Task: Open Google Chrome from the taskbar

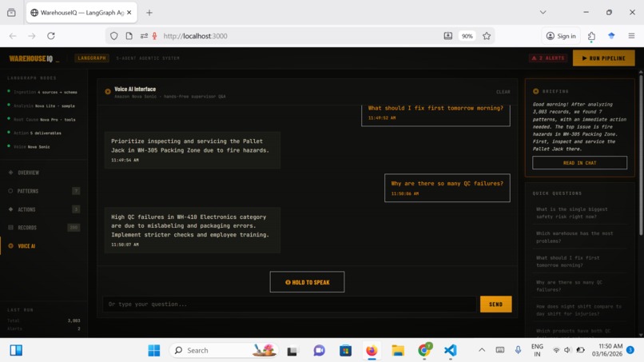Action: 424,351
